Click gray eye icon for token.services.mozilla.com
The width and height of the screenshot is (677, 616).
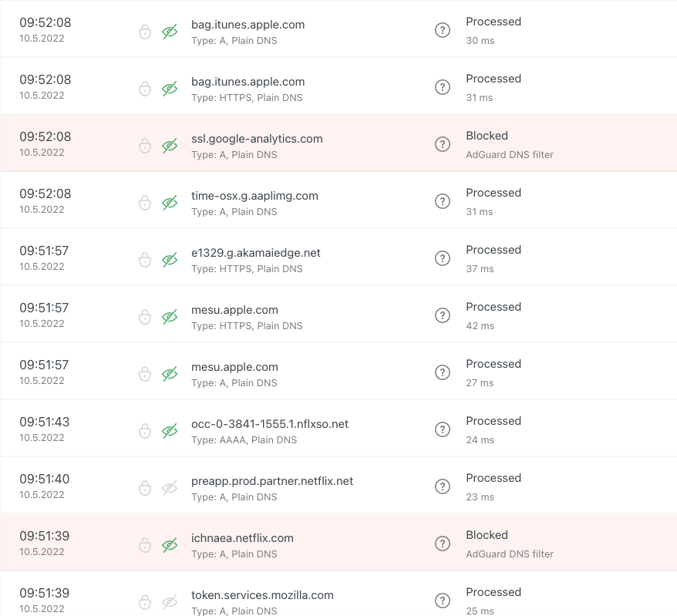coord(170,602)
